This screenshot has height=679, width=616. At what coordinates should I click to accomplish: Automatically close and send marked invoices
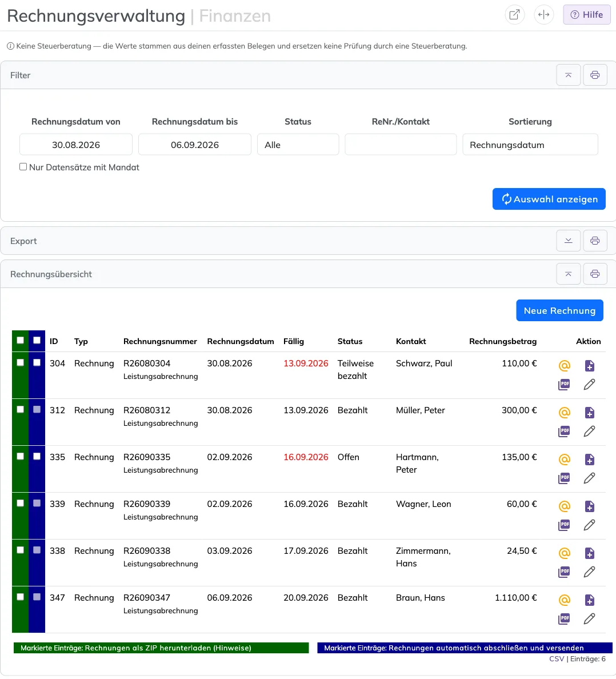pyautogui.click(x=465, y=648)
